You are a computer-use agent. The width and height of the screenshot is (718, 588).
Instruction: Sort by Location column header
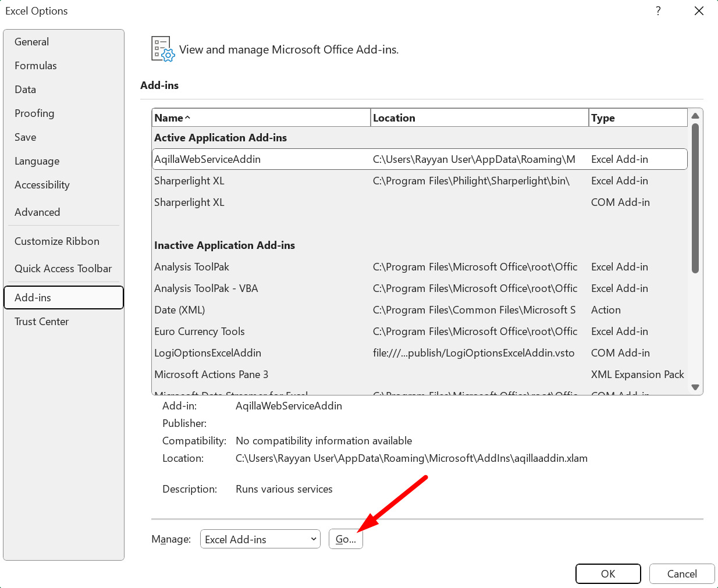point(479,118)
